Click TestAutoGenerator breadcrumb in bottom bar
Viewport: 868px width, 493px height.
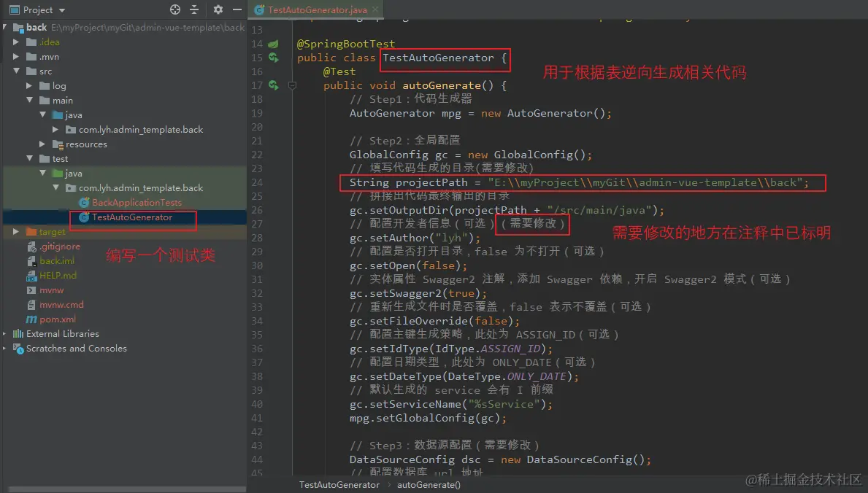339,485
